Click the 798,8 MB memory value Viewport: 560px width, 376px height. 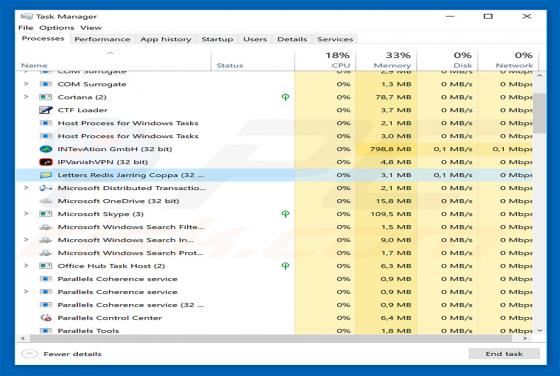pyautogui.click(x=391, y=149)
